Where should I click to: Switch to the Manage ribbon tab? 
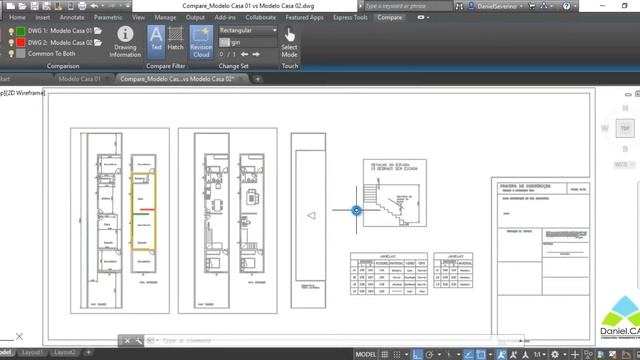coord(165,18)
